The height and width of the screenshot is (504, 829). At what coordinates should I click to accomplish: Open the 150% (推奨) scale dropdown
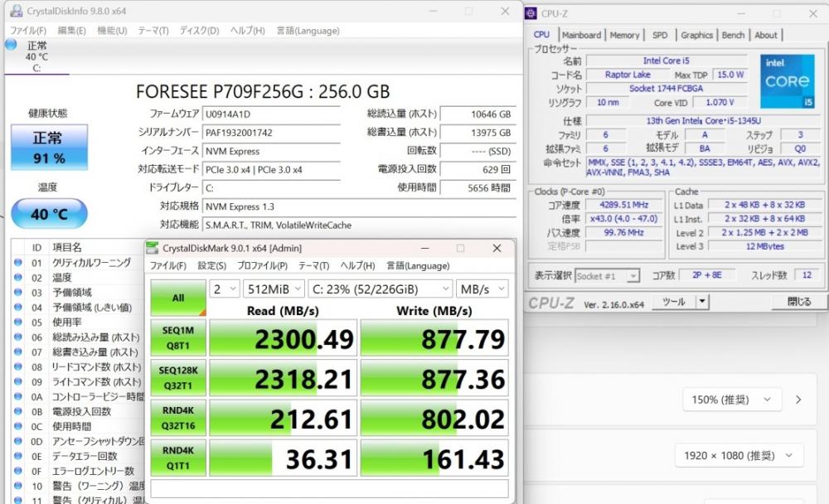coord(732,400)
